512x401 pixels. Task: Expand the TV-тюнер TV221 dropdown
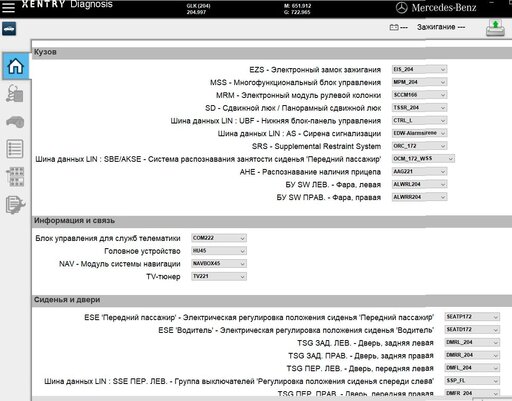point(219,276)
